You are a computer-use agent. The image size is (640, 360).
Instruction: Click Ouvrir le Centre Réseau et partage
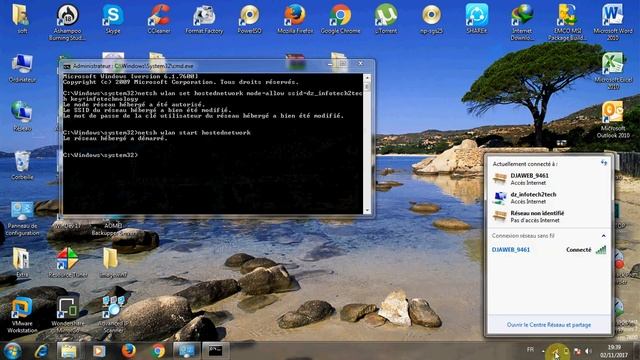(x=549, y=325)
